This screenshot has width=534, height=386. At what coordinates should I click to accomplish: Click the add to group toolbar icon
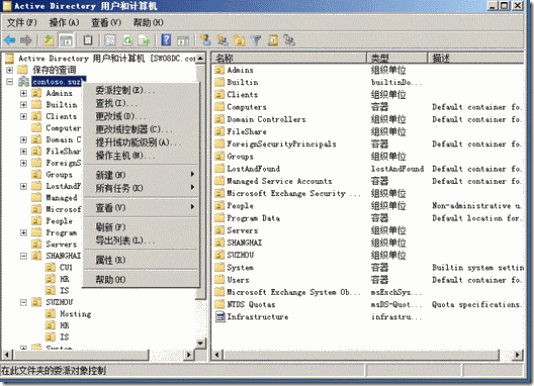[289, 40]
